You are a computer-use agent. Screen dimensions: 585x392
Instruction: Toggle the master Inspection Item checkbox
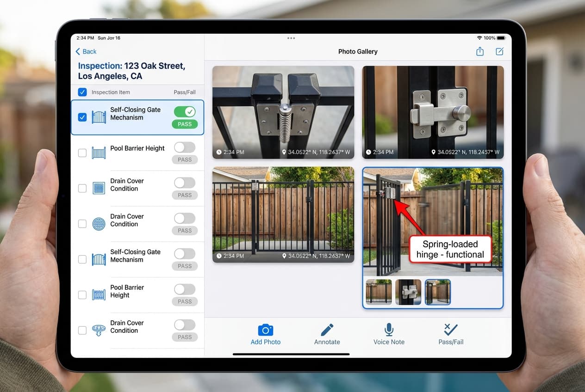(82, 92)
